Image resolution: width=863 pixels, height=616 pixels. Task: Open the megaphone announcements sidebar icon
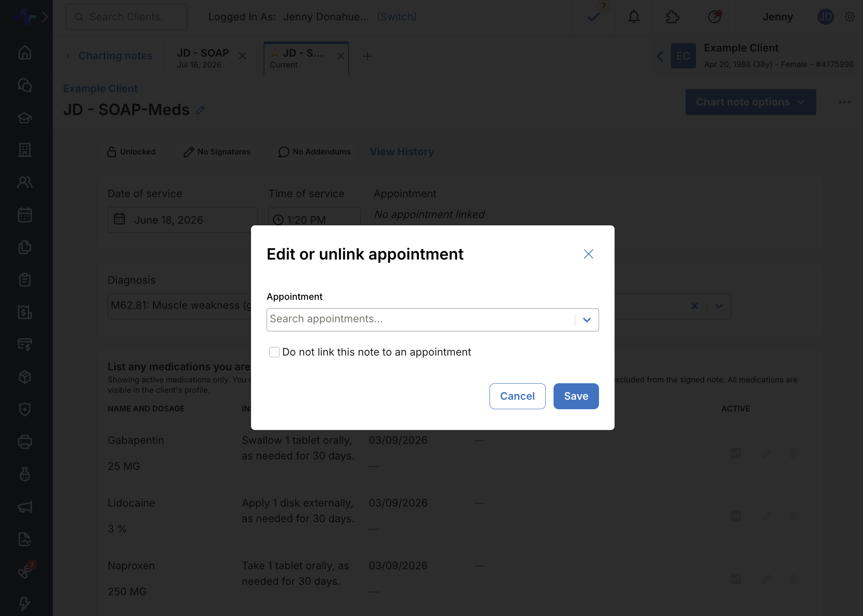pos(25,507)
